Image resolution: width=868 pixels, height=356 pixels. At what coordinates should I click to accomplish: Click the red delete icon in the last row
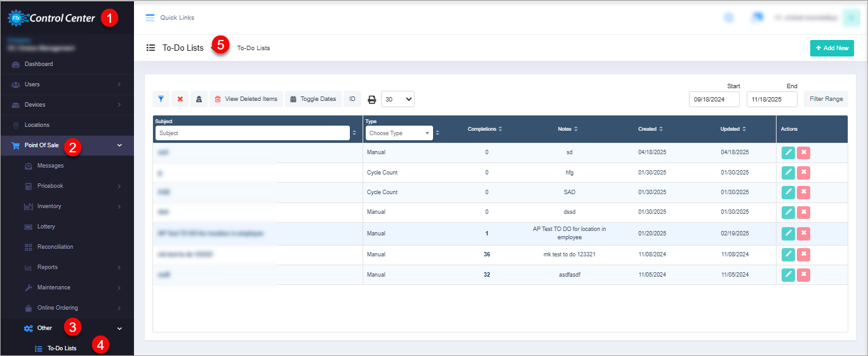tap(803, 274)
